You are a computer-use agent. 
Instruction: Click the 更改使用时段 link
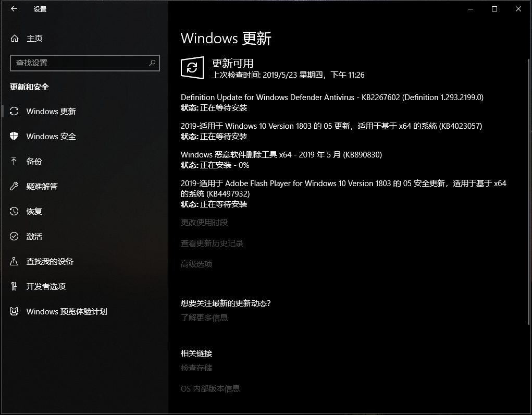click(x=204, y=222)
